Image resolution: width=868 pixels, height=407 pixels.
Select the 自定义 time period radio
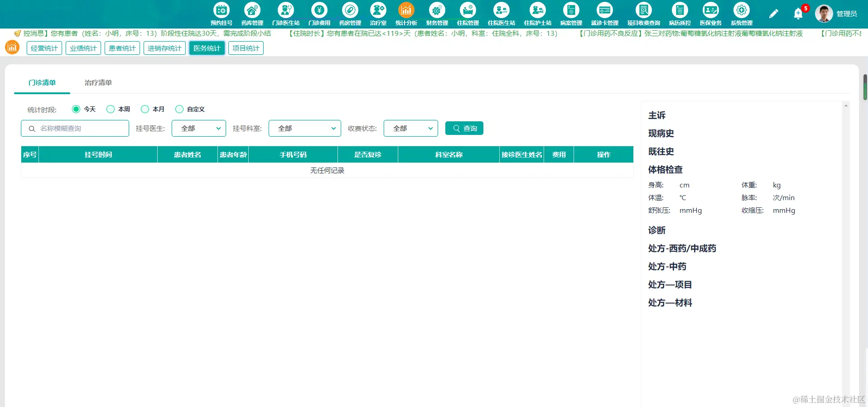click(179, 109)
